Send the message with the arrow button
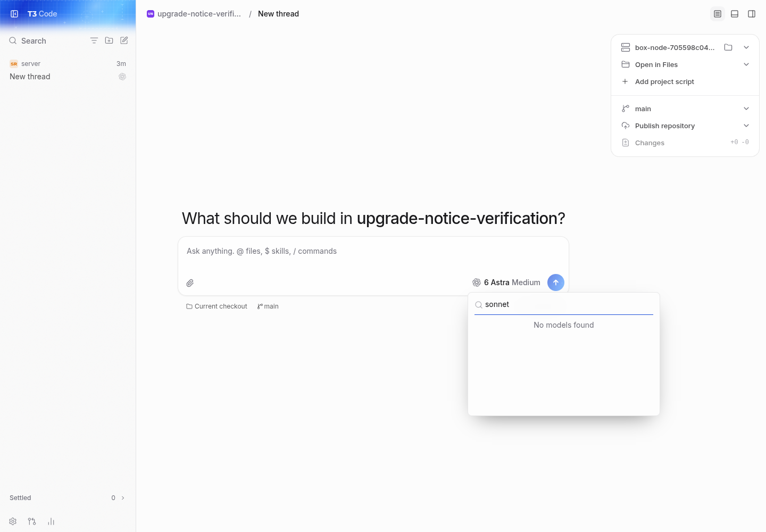 click(556, 282)
